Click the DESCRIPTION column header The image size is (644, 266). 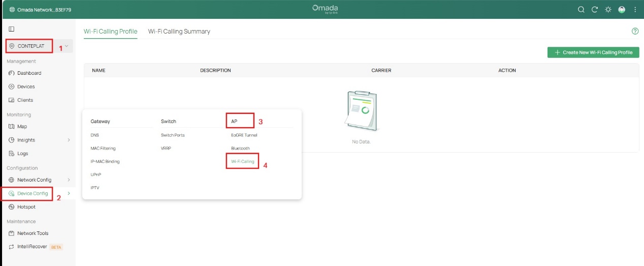pyautogui.click(x=215, y=71)
